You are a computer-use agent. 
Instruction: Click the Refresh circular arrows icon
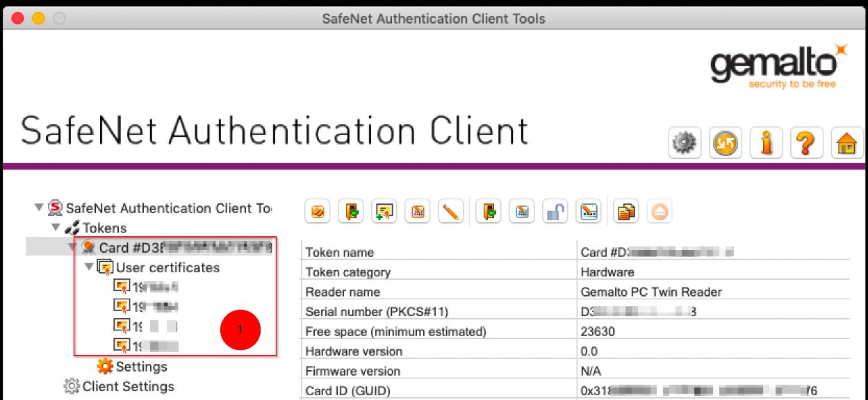click(x=725, y=144)
